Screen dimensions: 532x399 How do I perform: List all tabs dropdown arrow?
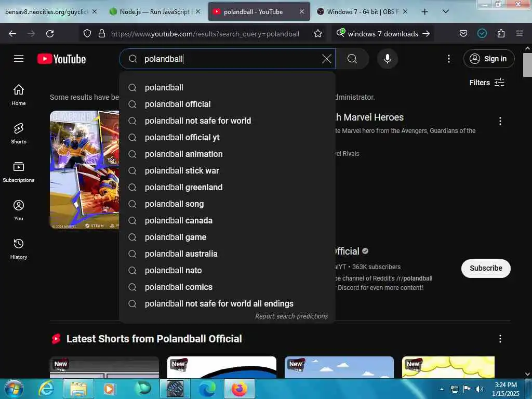pos(445,12)
